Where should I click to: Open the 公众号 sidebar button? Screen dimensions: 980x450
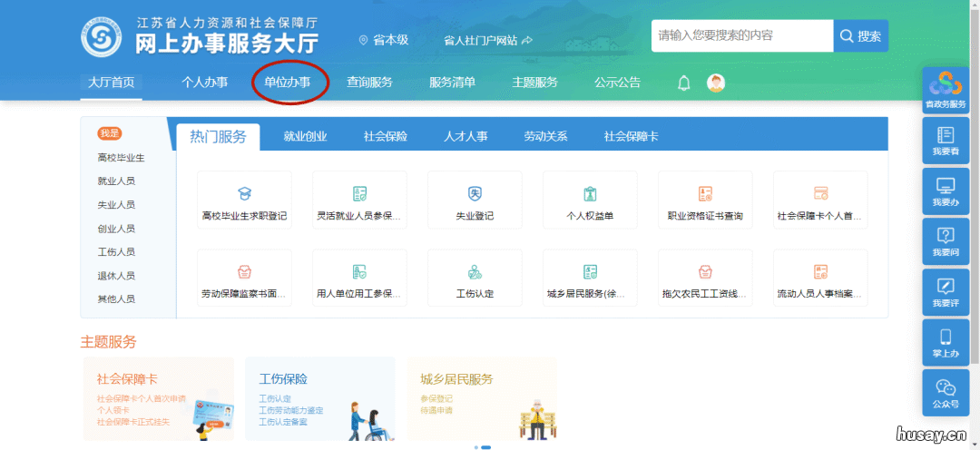tap(946, 393)
